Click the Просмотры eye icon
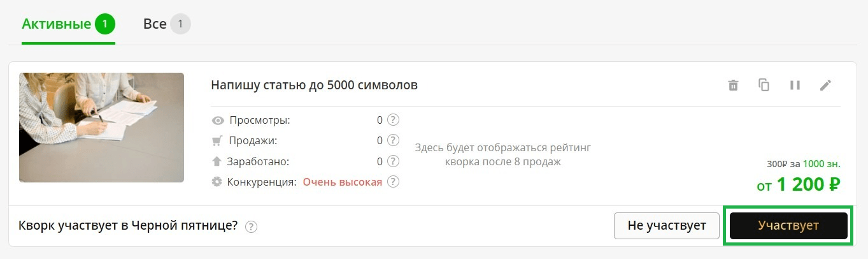868x259 pixels. coord(218,120)
